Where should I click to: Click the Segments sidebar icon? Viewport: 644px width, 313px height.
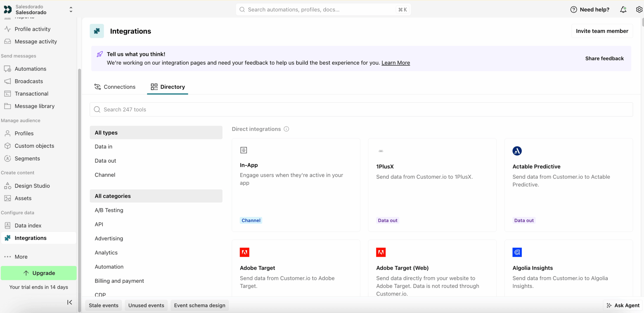(8, 158)
